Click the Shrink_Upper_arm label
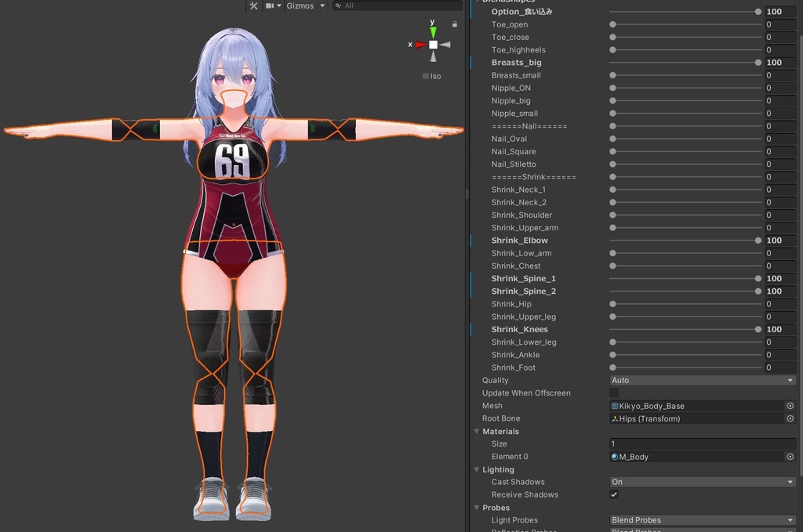Screen dimensions: 803x532 pyautogui.click(x=525, y=228)
